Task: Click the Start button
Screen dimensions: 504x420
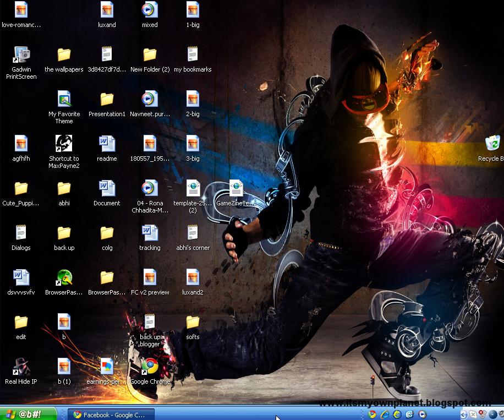Action: pos(24,414)
